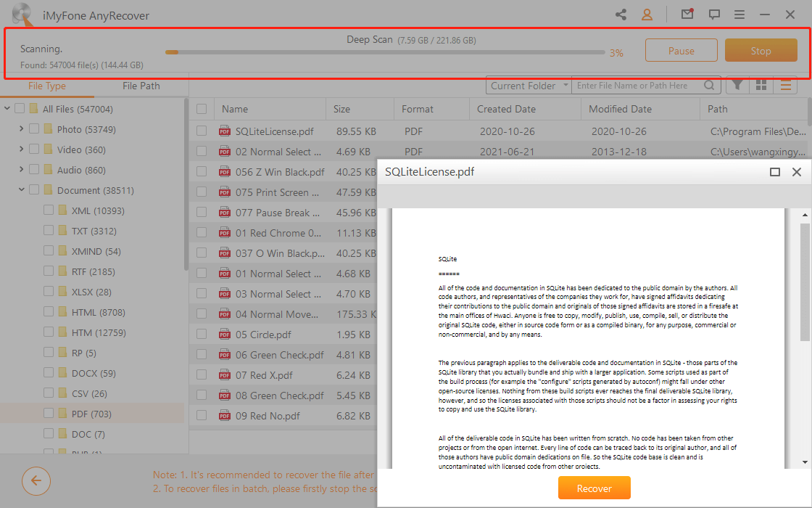Click the file tree panel scrollbar
The height and width of the screenshot is (508, 812).
coord(186,184)
